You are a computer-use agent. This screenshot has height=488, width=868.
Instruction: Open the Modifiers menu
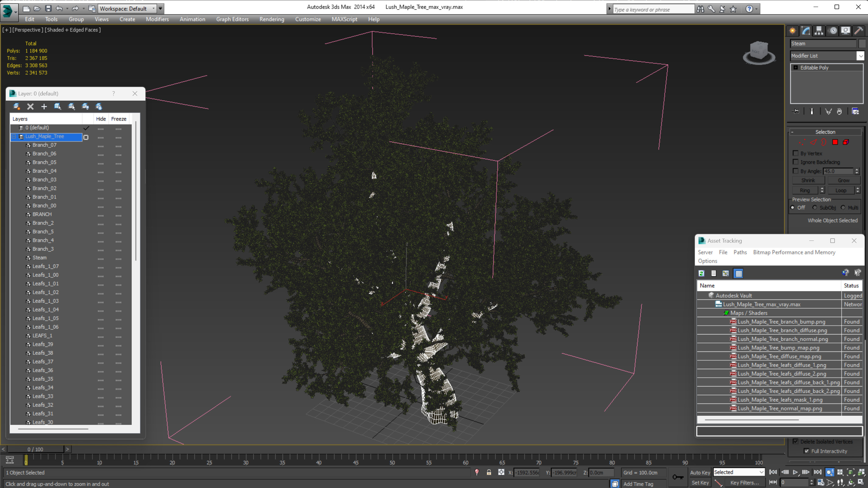tap(157, 19)
